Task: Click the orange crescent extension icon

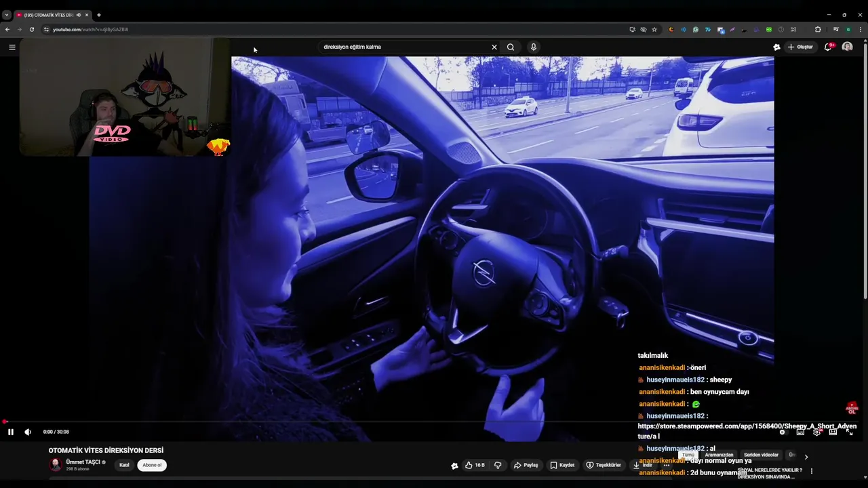Action: [x=671, y=29]
